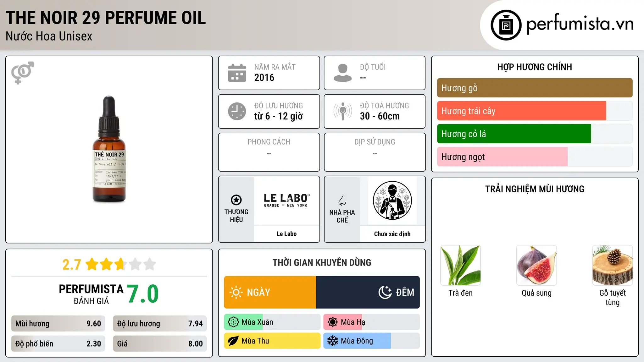Click the Mùa Hạ season bar

coord(371,322)
